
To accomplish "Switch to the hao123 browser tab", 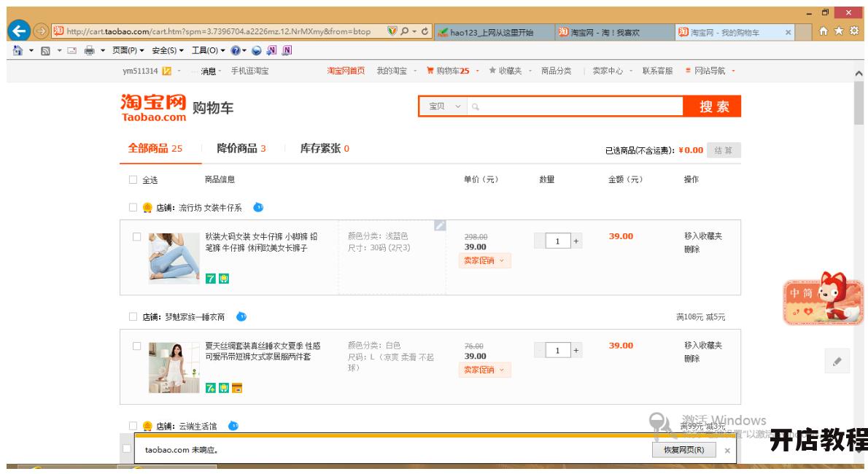I will 494,32.
